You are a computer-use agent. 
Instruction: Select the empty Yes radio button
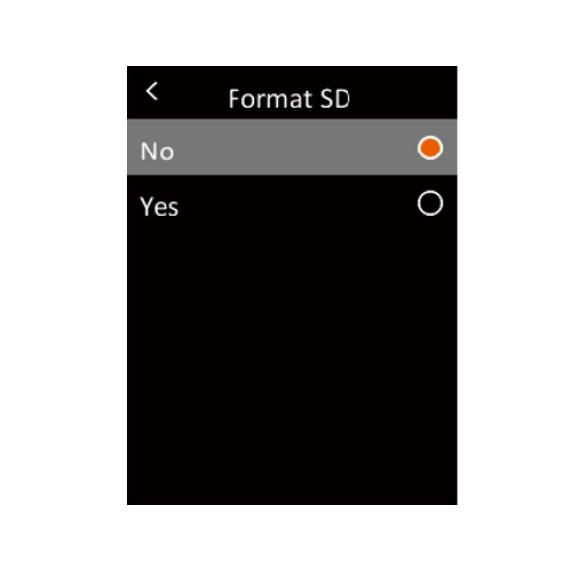point(430,203)
